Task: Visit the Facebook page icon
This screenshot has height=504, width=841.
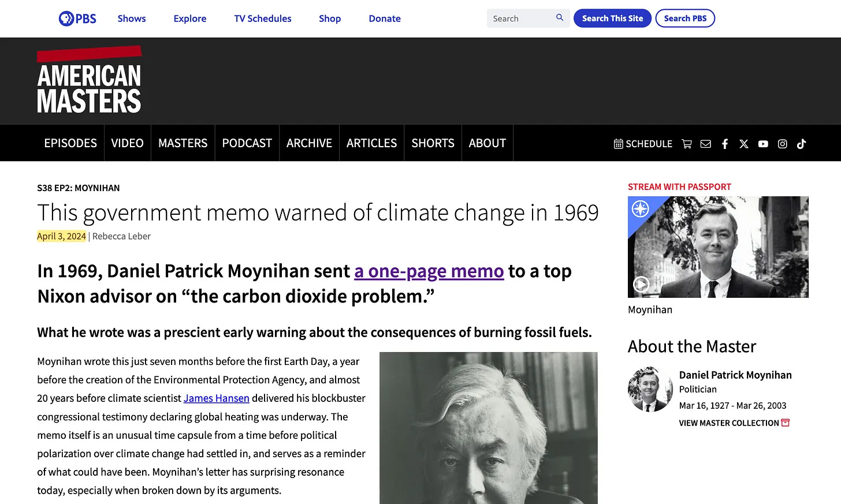Action: 725,144
